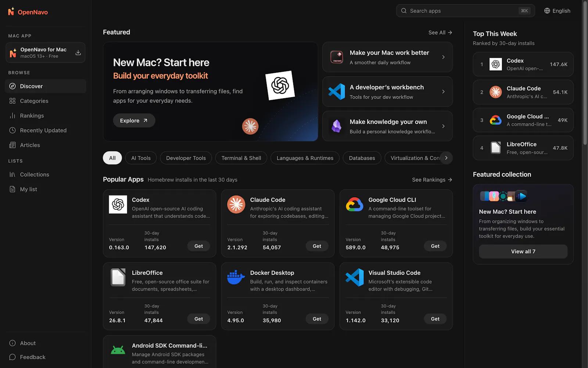Image resolution: width=588 pixels, height=368 pixels.
Task: Click the Recently Updated clock icon
Action: (12, 130)
